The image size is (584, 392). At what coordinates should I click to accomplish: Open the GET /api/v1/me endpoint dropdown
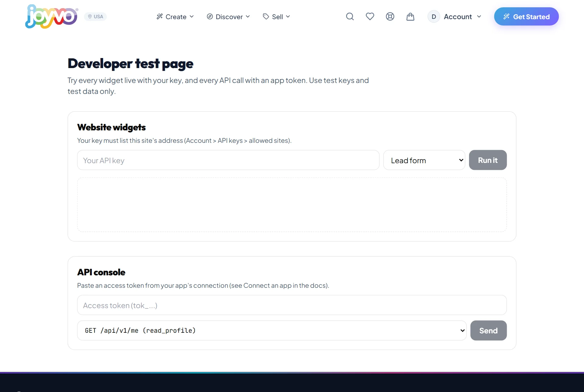pos(272,331)
